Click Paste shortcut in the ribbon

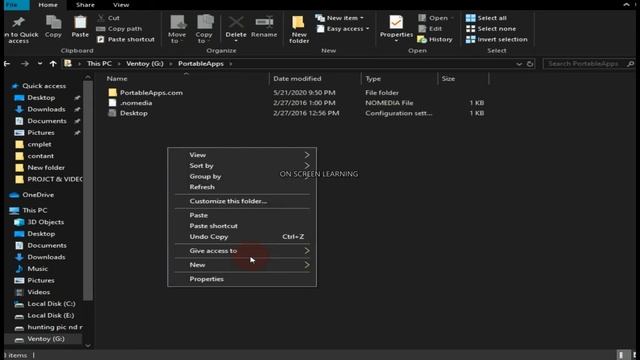tap(126, 39)
